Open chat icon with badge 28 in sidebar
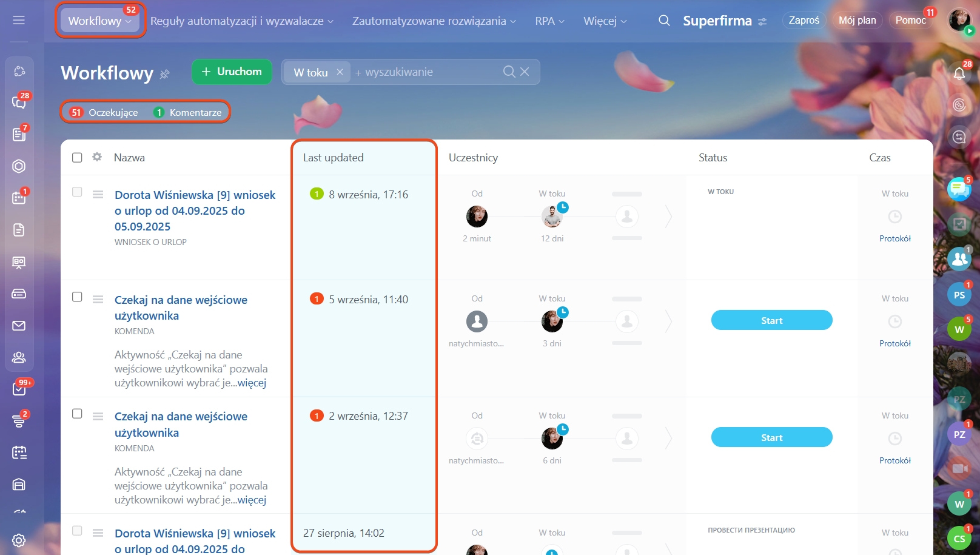Screen dimensions: 980x555 point(19,102)
